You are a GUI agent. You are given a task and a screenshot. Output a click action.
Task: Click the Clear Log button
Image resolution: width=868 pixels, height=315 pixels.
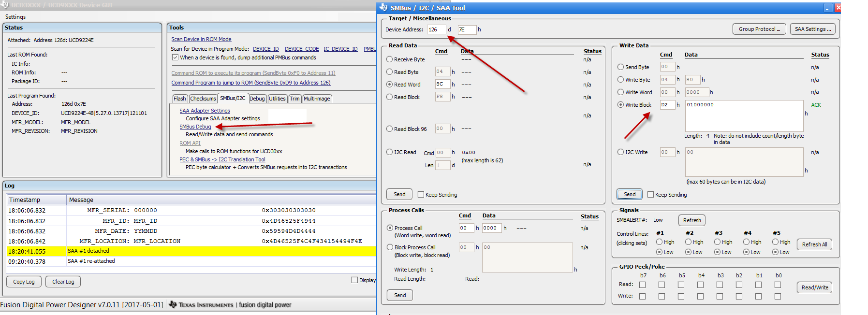(x=63, y=282)
